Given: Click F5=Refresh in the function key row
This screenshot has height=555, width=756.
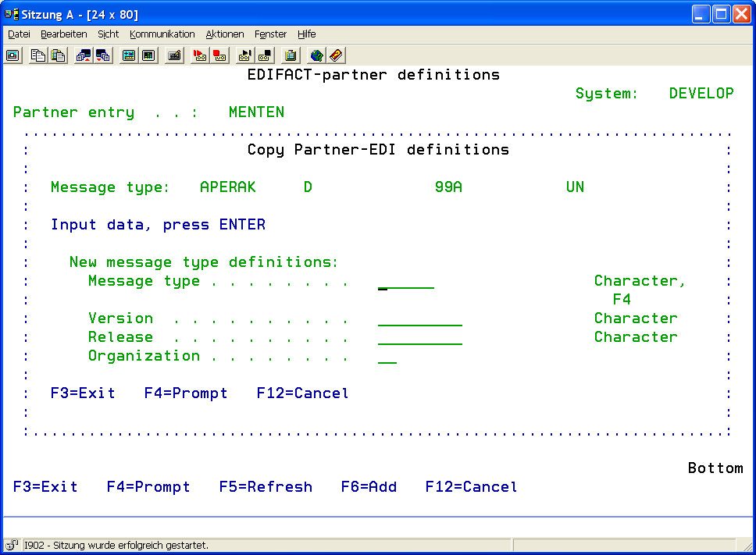Looking at the screenshot, I should pos(266,487).
